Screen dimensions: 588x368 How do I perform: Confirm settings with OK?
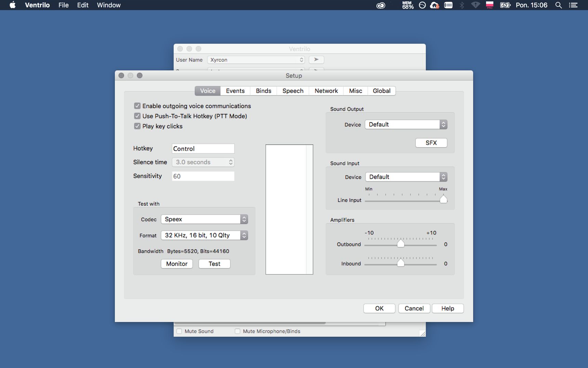coord(379,308)
